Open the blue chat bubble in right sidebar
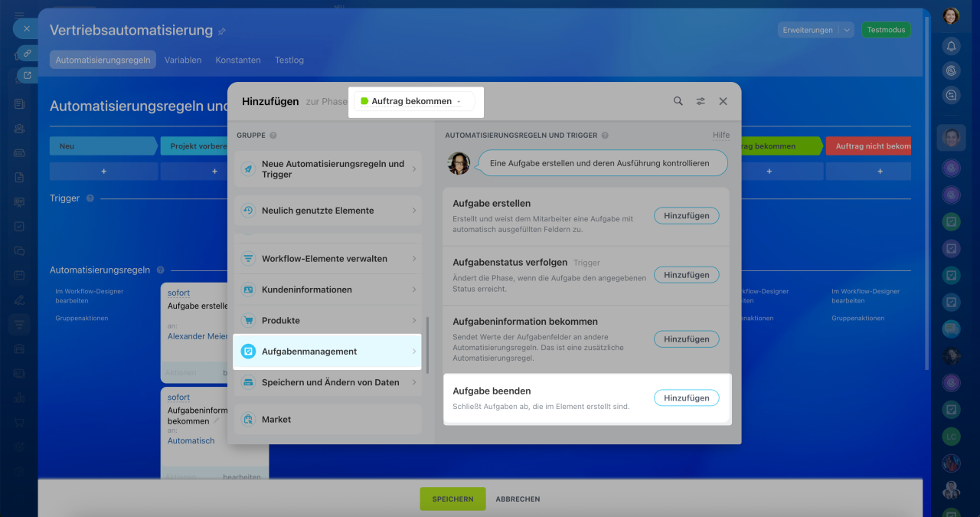The image size is (980, 517). click(951, 329)
